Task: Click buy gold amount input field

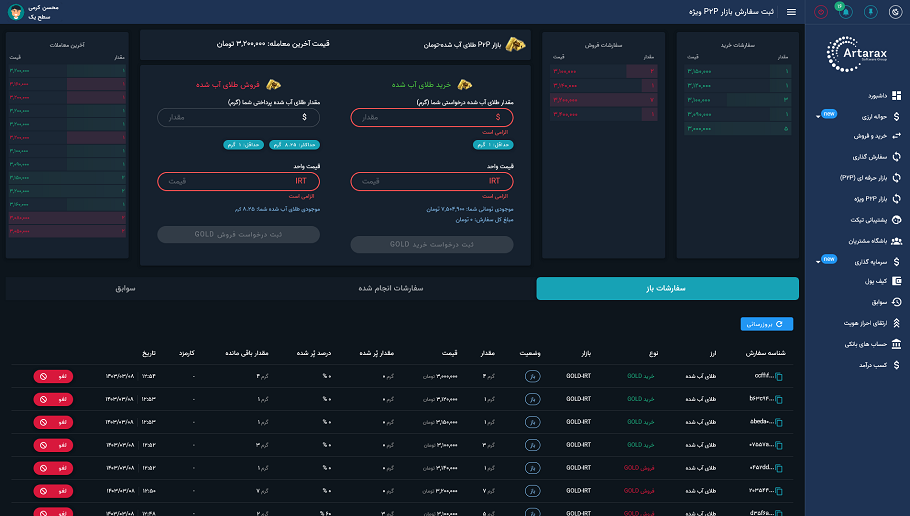Action: pyautogui.click(x=432, y=118)
